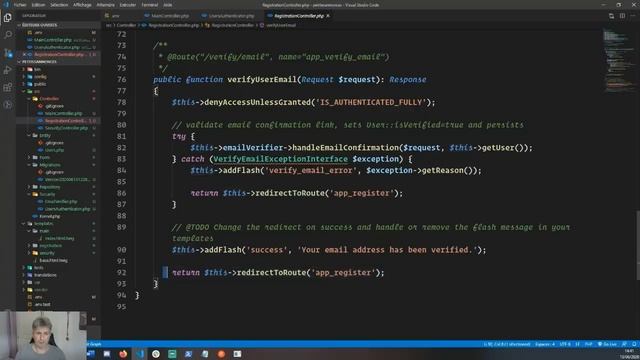Viewport: 640px width, 360px height.
Task: Click the Controller segment in breadcrumb
Action: [126, 25]
